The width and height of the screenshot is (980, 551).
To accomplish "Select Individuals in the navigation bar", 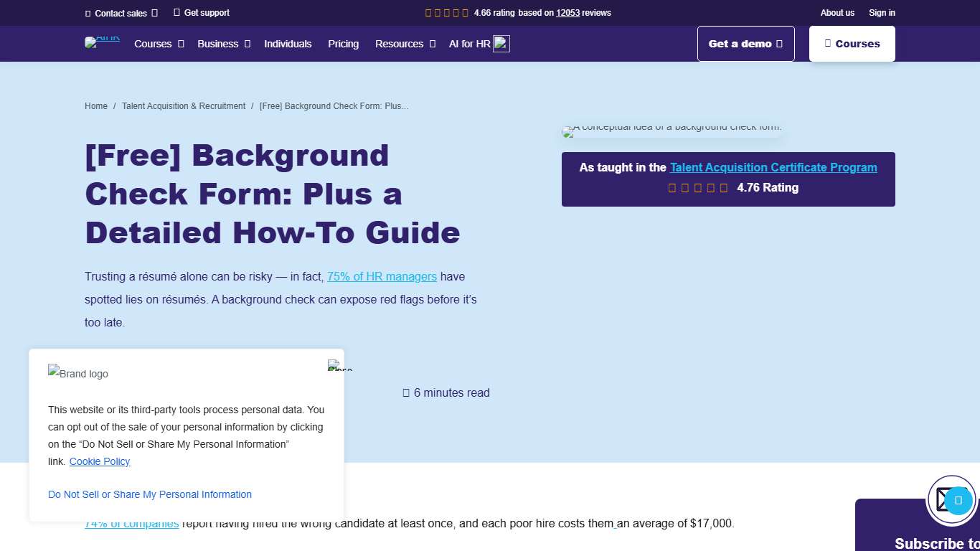I will click(288, 44).
